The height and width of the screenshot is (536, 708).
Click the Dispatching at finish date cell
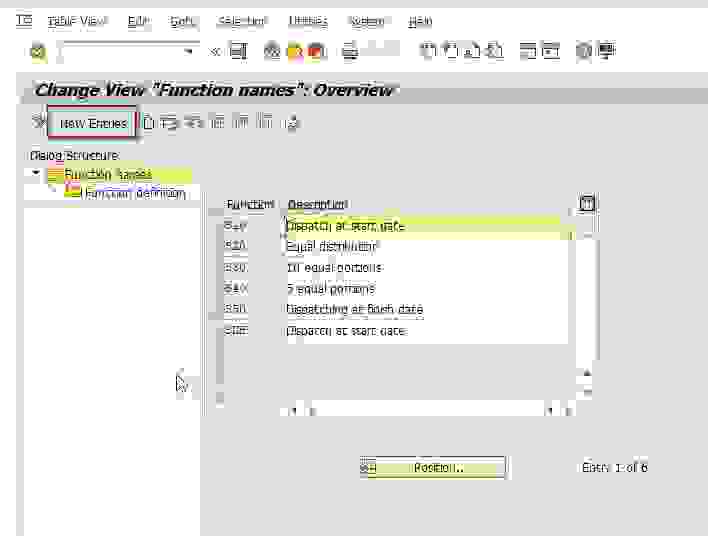[x=427, y=309]
